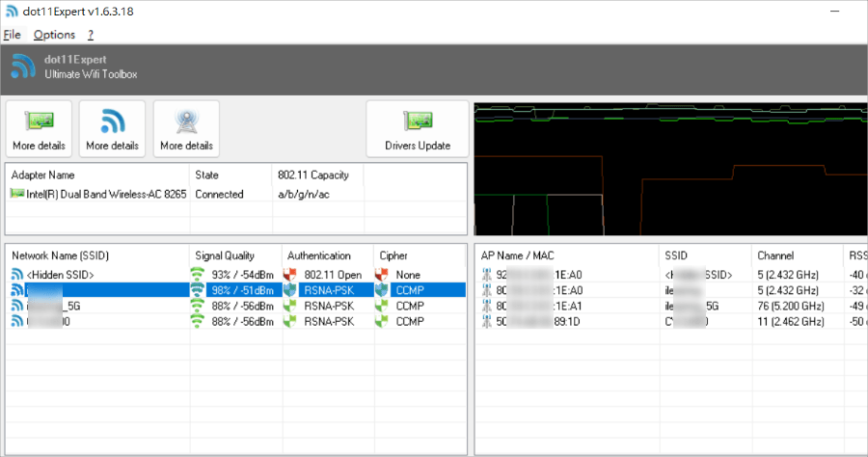Click the shield icon in highlighted CCMP cell
Viewport: 868px width, 457px height.
(x=381, y=290)
